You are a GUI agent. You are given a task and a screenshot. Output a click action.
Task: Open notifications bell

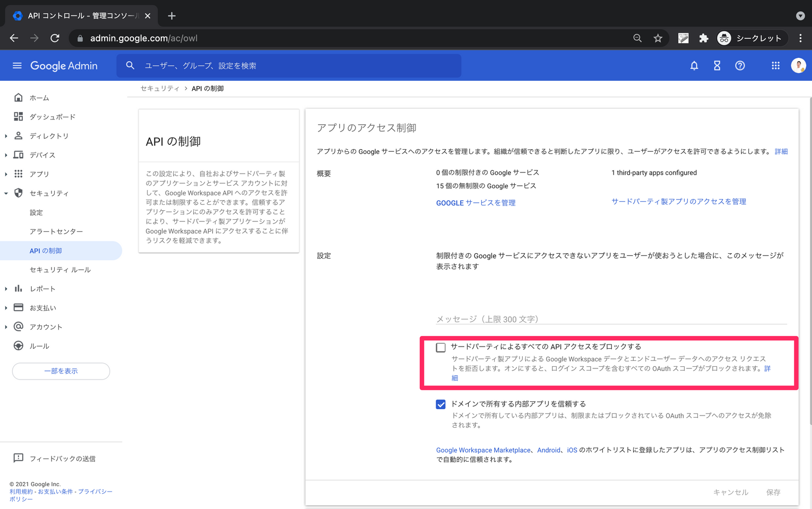[x=694, y=65]
